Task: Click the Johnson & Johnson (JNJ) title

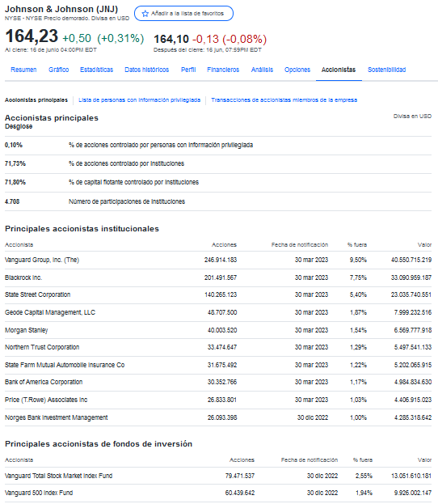Action: click(61, 9)
